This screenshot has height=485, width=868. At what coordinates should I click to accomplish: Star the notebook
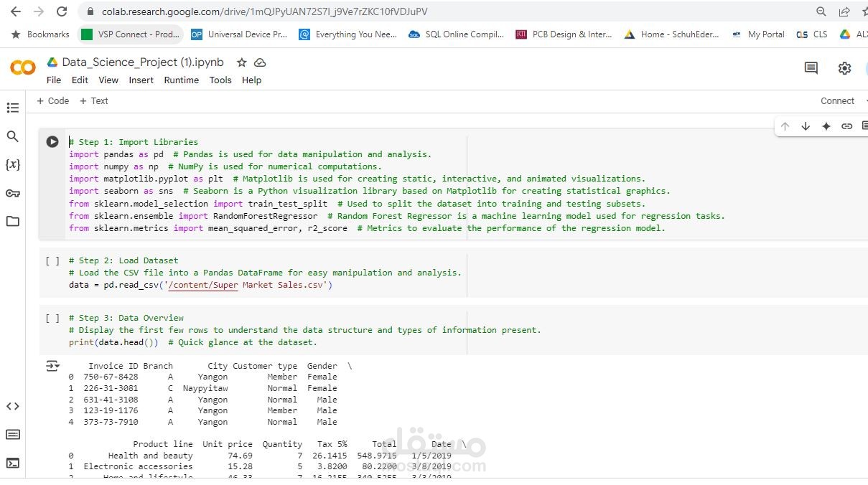point(242,62)
